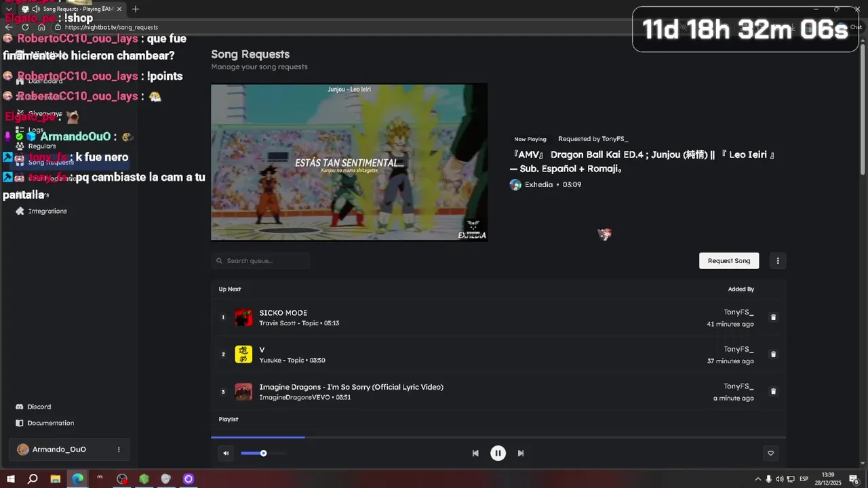This screenshot has width=868, height=488.
Task: Click the Up Next column header
Action: (230, 289)
